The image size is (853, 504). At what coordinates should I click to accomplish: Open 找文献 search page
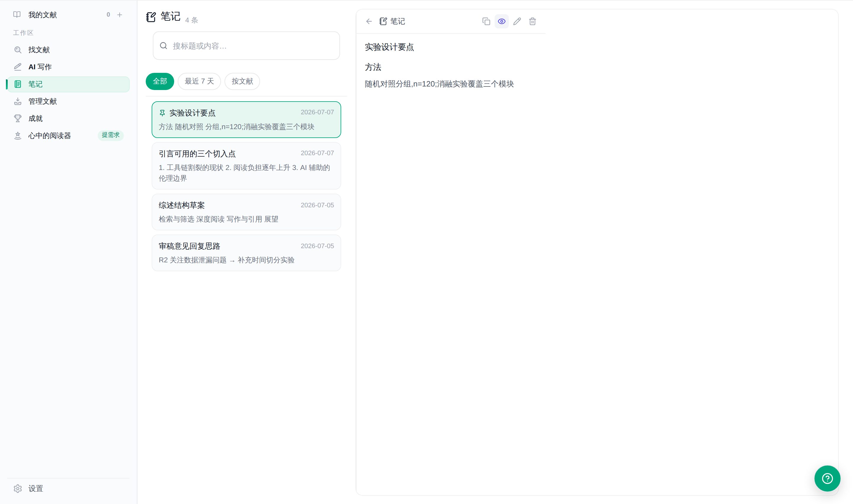[68, 49]
